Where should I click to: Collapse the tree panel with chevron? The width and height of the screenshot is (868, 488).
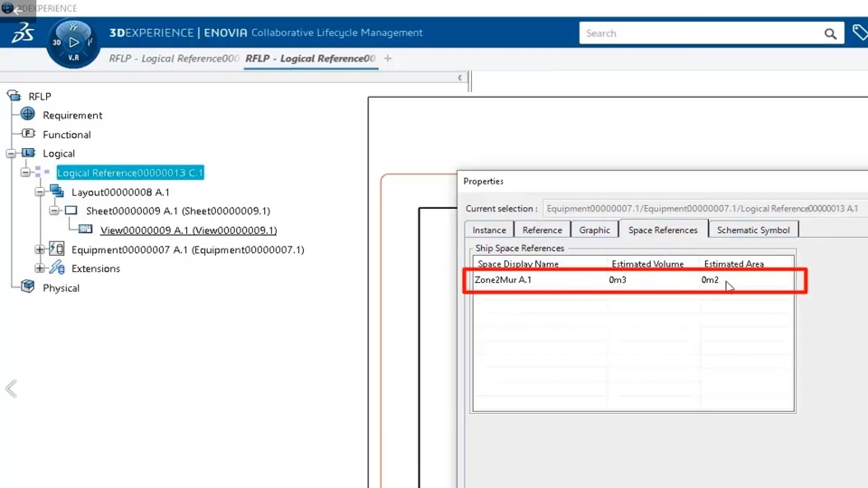pos(459,78)
